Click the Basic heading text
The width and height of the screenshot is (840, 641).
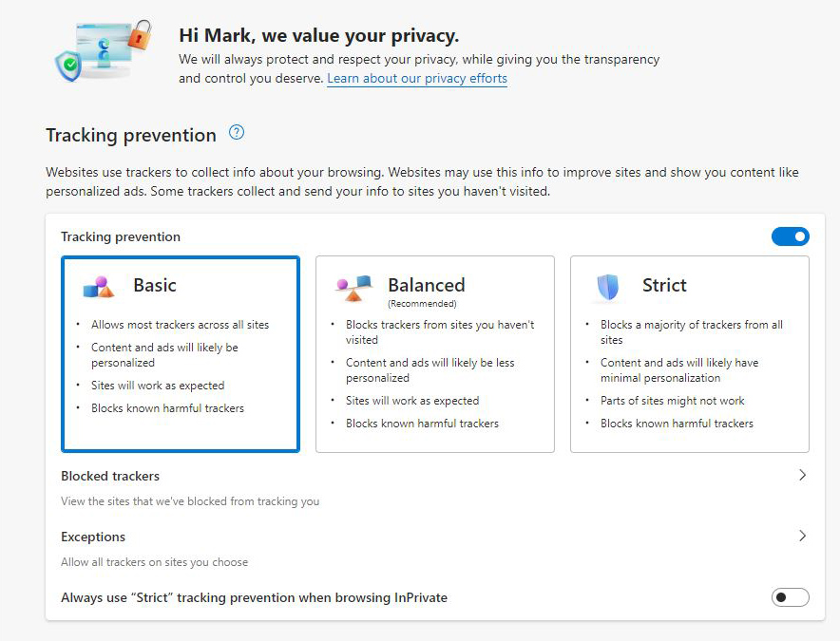click(155, 285)
